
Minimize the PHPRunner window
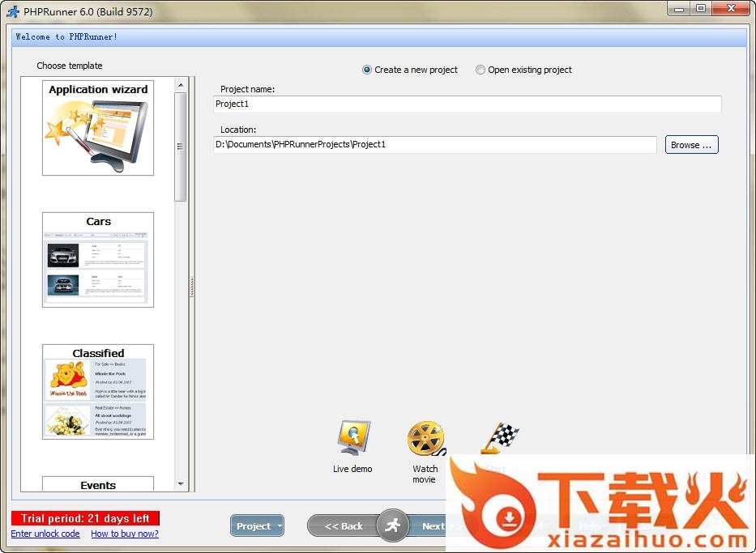tap(679, 9)
